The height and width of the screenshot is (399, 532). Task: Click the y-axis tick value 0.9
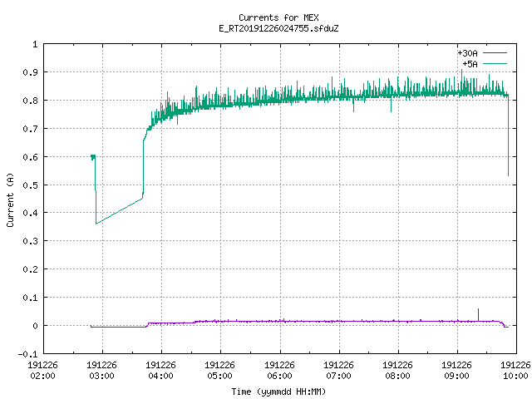[30, 72]
